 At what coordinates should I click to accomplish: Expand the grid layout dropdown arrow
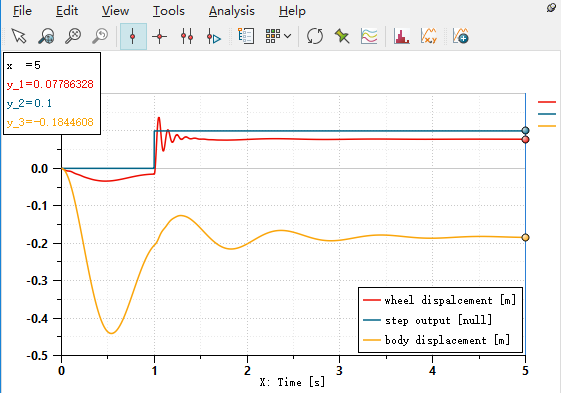click(x=288, y=36)
